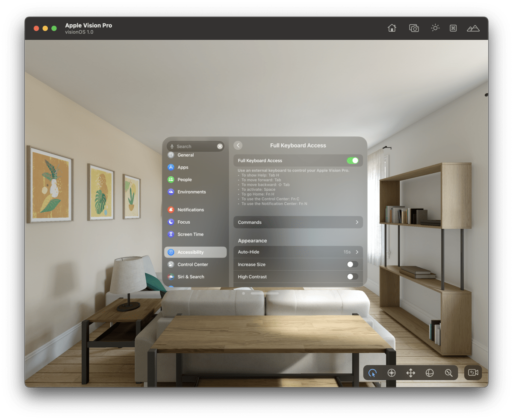Select the zoom magnifier tool
513x420 pixels.
point(448,373)
